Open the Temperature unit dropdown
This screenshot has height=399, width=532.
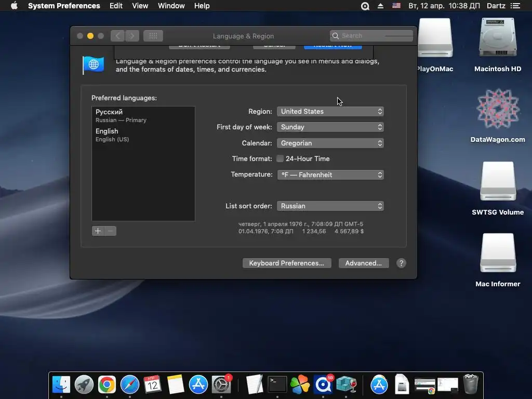click(330, 175)
